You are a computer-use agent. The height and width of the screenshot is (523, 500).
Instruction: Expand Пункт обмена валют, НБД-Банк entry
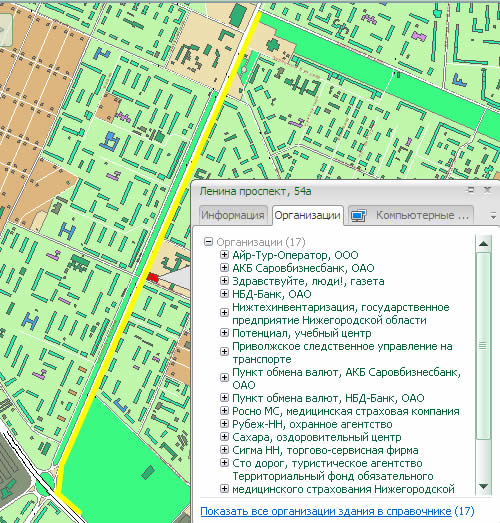[x=224, y=398]
